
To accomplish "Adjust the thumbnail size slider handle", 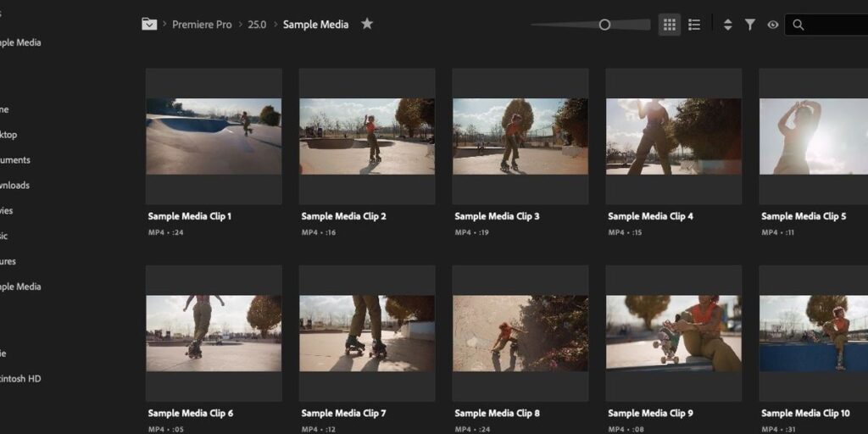I will pos(604,25).
